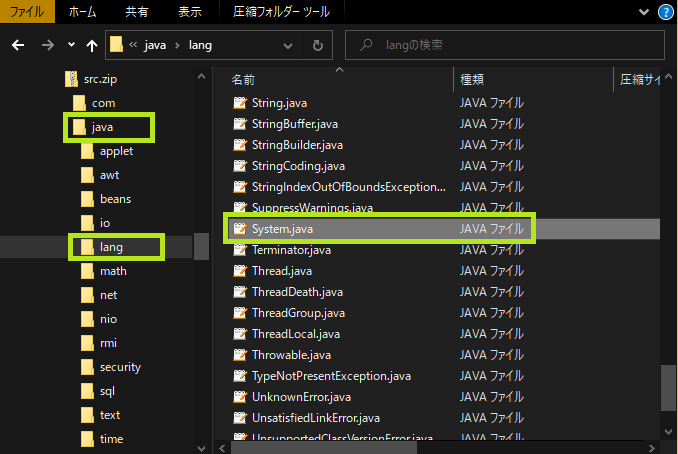This screenshot has height=454, width=678.
Task: Click navigation pane scroll-down arrow
Action: coord(201,448)
